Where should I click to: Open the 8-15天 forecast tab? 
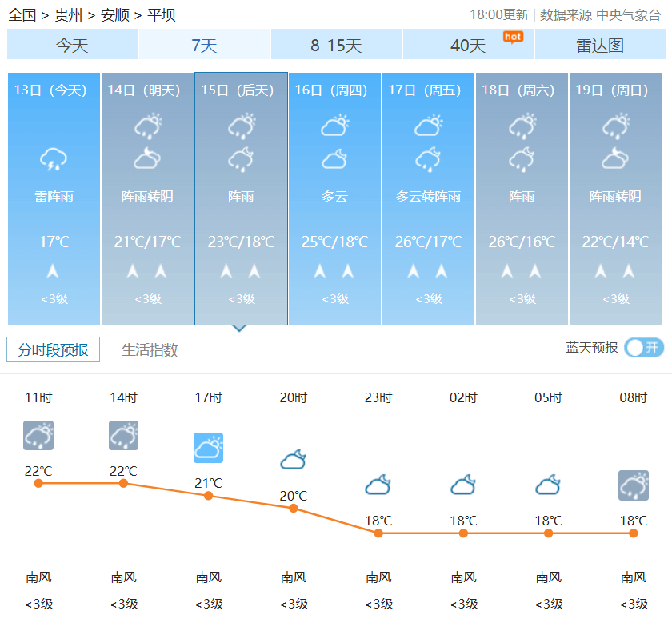(x=336, y=46)
